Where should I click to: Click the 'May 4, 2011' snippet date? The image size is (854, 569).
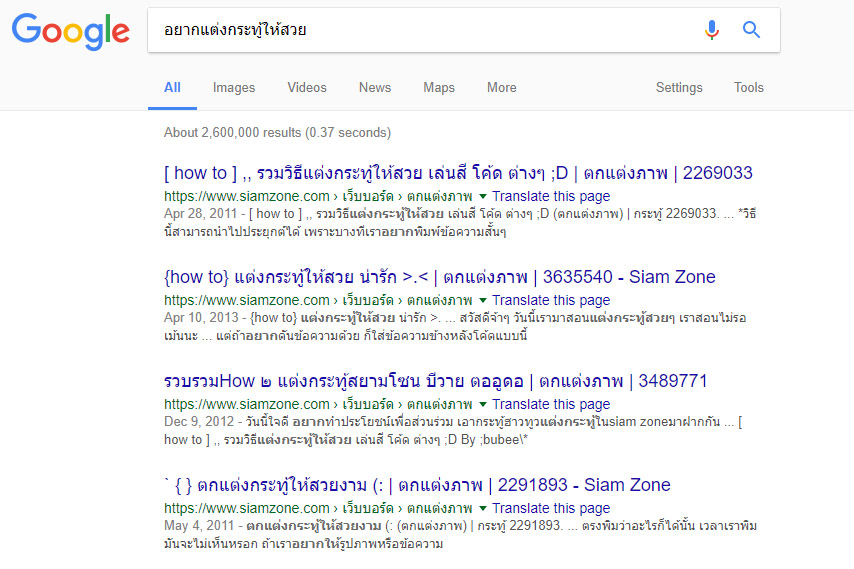[x=199, y=525]
